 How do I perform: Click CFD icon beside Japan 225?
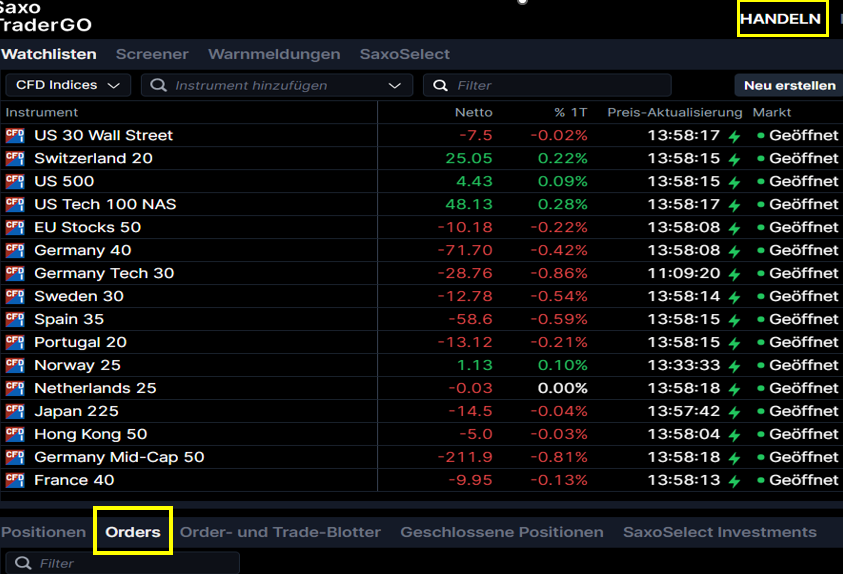(15, 412)
